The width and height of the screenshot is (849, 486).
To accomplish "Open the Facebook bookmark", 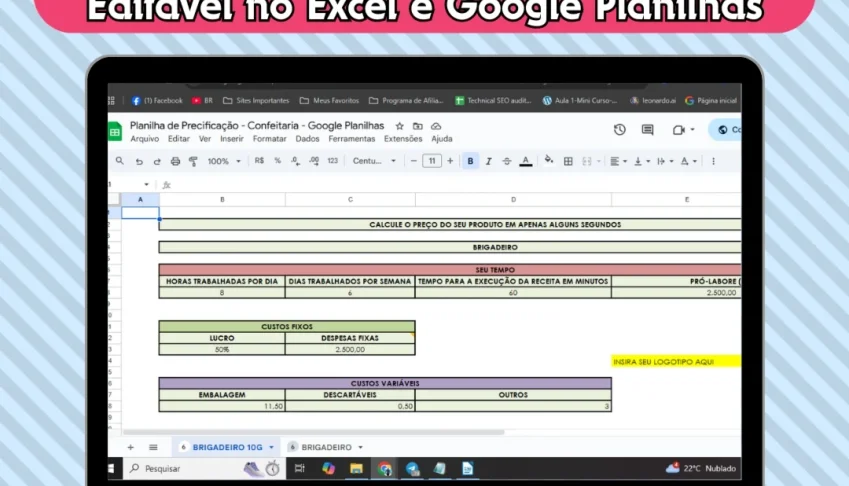I will click(157, 101).
